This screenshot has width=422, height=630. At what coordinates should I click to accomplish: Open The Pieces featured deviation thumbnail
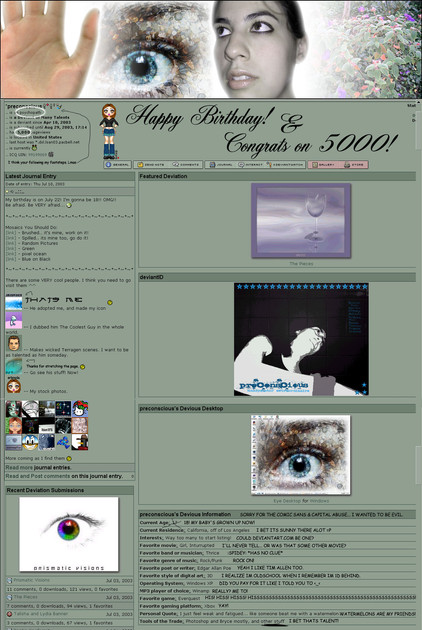click(x=301, y=221)
